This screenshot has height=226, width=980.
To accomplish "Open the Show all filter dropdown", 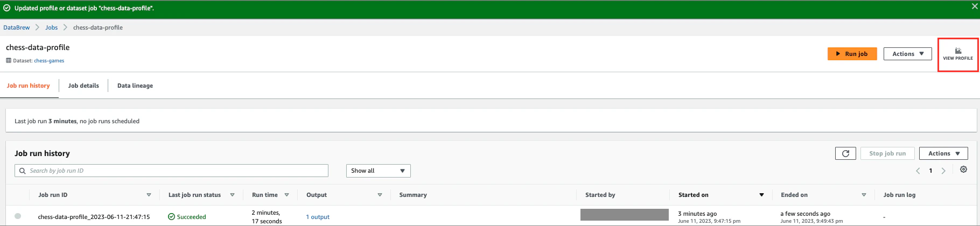I will click(x=378, y=171).
